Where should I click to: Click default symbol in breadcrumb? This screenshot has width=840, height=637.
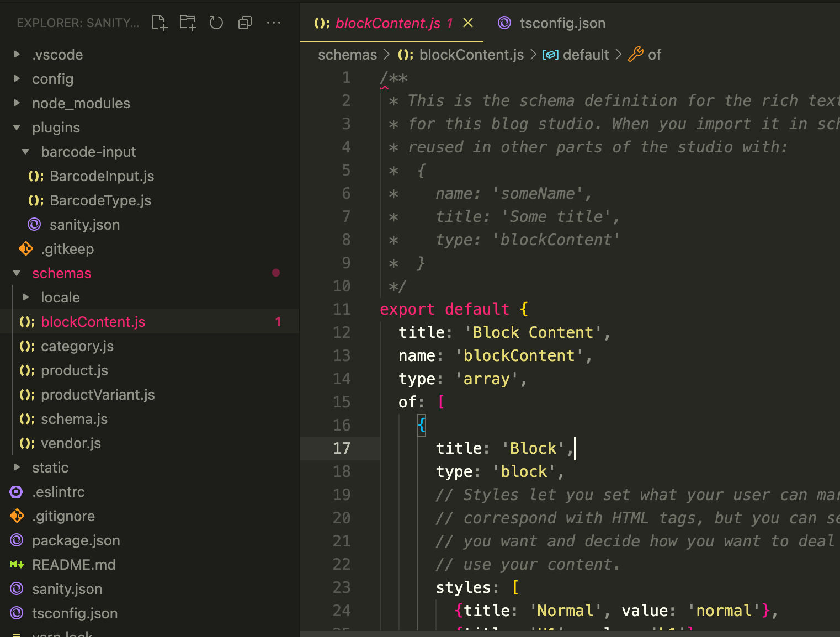[586, 55]
